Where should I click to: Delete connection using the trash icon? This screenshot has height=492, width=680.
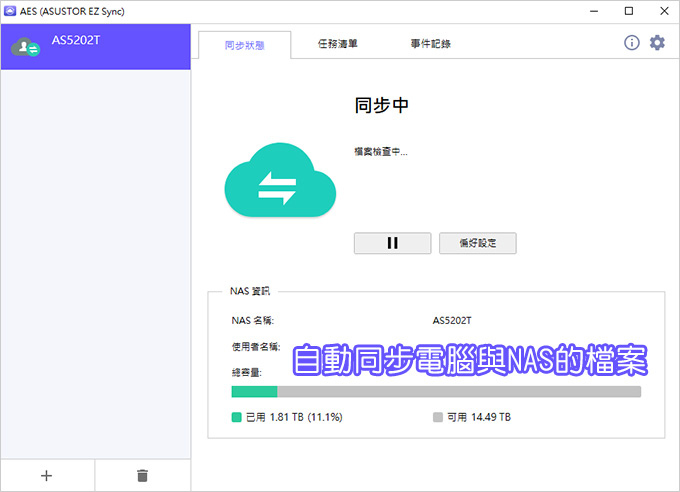[142, 476]
